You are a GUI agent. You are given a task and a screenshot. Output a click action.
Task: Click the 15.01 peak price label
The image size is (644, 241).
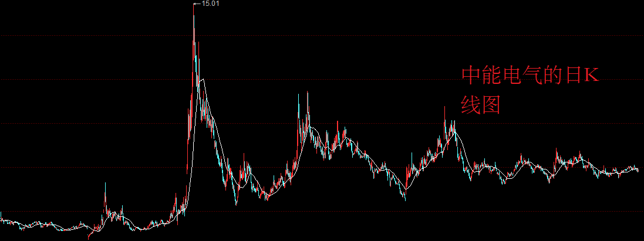[x=211, y=4]
